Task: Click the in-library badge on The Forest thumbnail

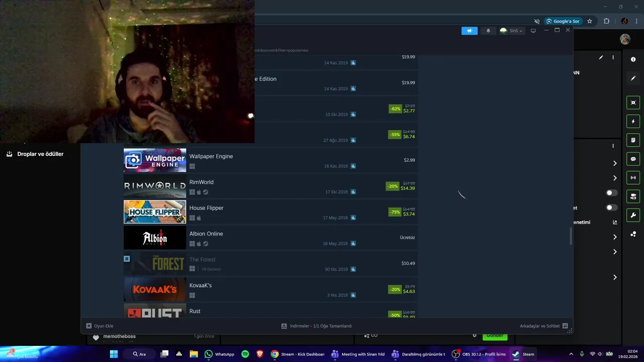Action: tap(127, 258)
